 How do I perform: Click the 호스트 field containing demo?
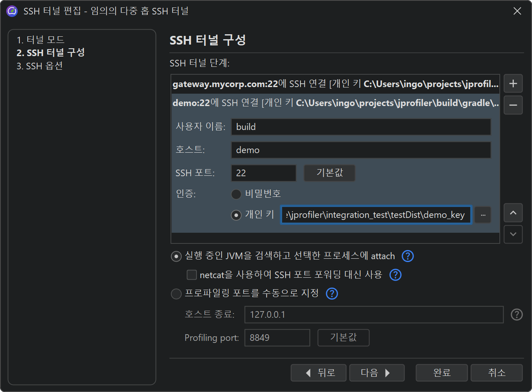coord(361,150)
